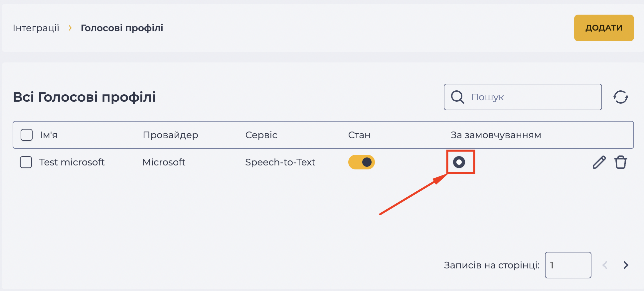Go to next page arrow

(x=626, y=265)
